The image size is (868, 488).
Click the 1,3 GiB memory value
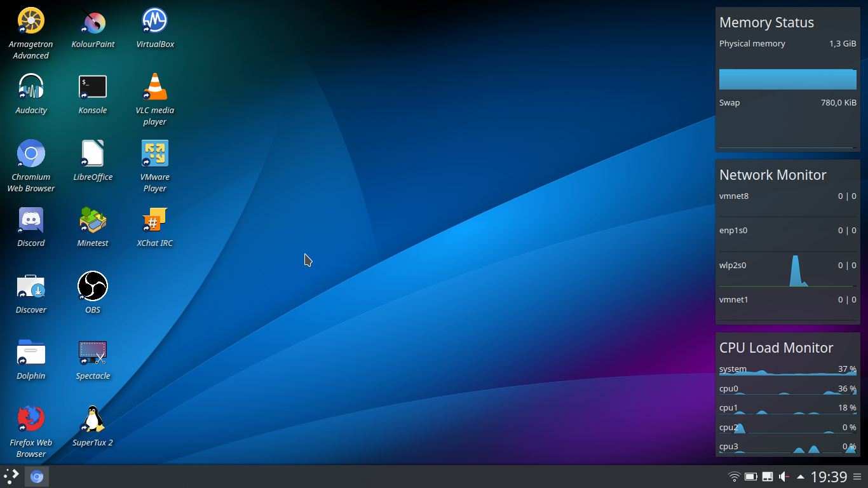(x=843, y=44)
